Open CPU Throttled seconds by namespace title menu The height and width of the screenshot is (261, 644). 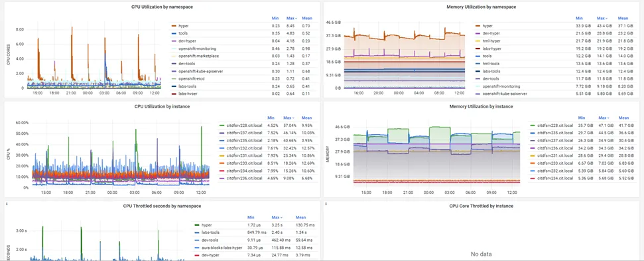tap(162, 206)
